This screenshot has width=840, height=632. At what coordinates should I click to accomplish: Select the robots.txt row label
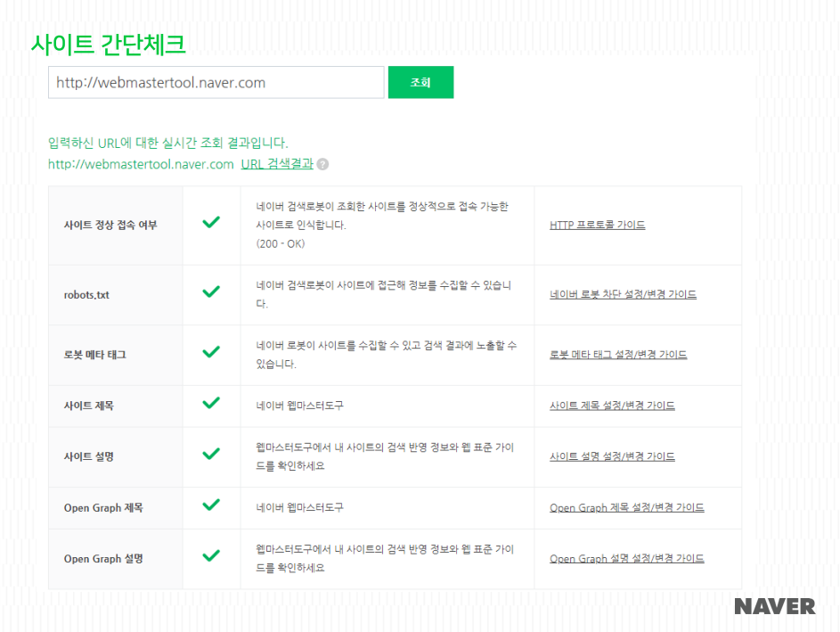(x=86, y=295)
